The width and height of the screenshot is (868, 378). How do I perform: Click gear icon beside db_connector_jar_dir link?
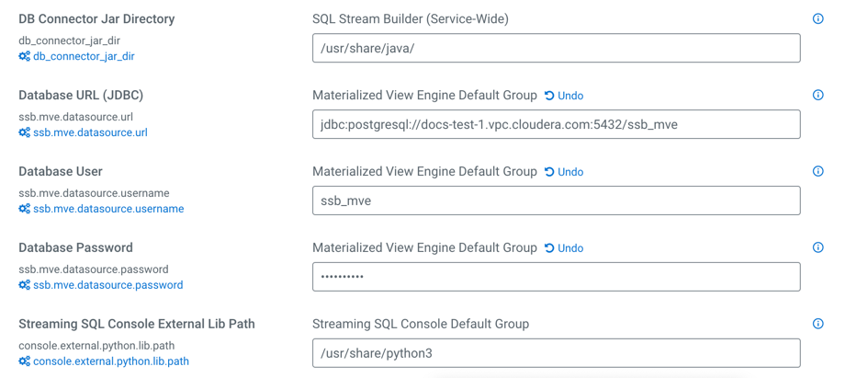coord(25,56)
